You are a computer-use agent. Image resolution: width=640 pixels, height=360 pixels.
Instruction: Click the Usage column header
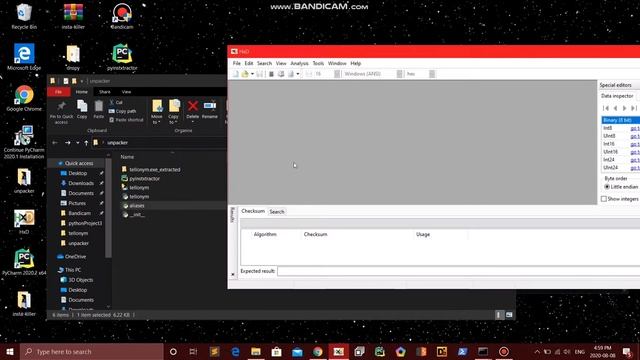423,234
